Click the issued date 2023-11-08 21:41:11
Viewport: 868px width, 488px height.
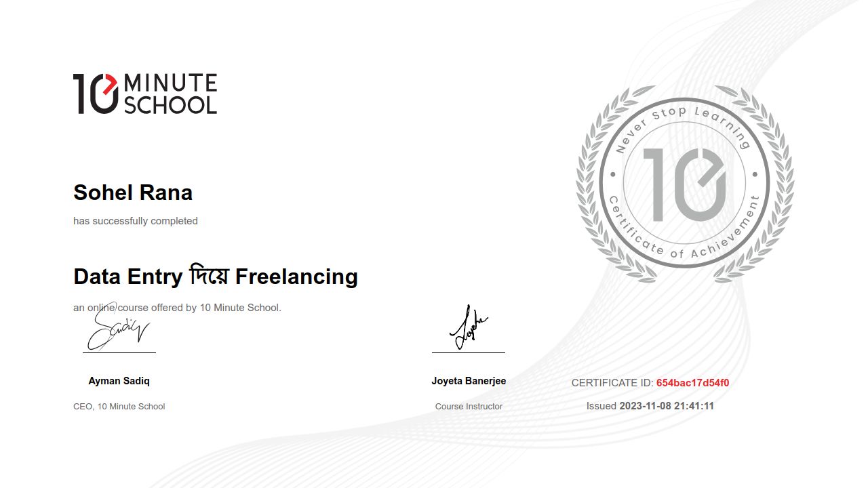667,406
